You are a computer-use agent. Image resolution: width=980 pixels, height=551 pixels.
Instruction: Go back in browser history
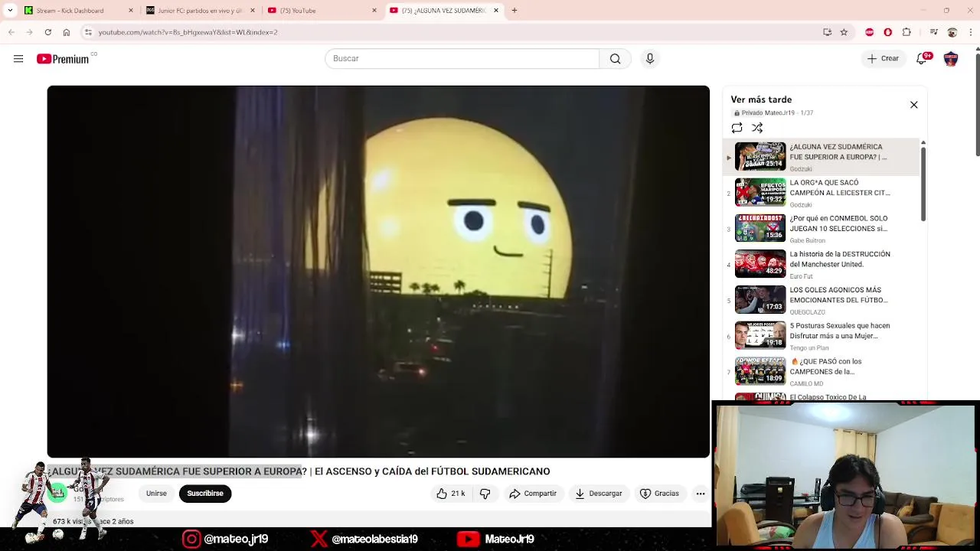(11, 32)
